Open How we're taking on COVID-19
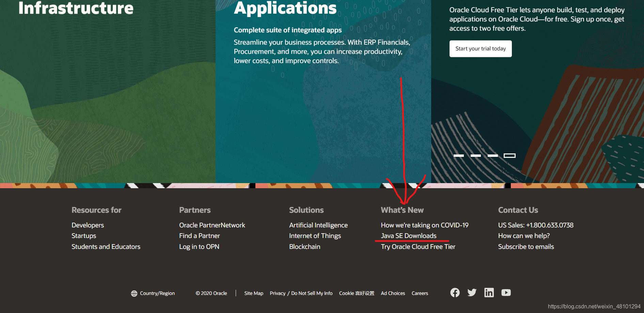The height and width of the screenshot is (313, 644). (x=425, y=225)
